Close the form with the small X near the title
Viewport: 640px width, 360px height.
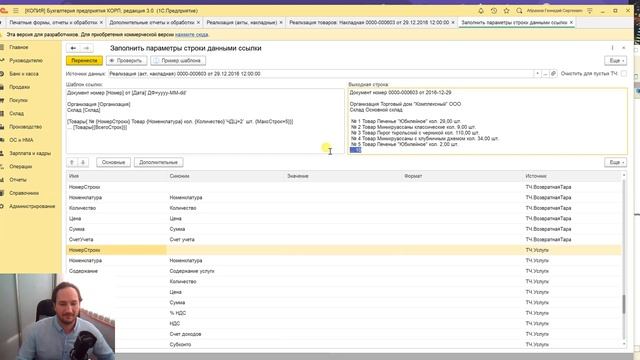[x=624, y=48]
